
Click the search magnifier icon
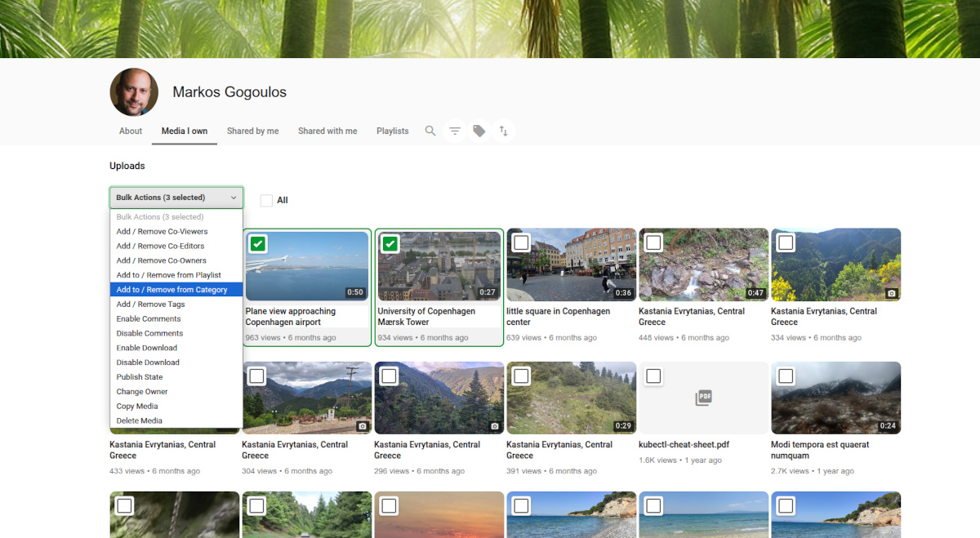click(x=430, y=131)
